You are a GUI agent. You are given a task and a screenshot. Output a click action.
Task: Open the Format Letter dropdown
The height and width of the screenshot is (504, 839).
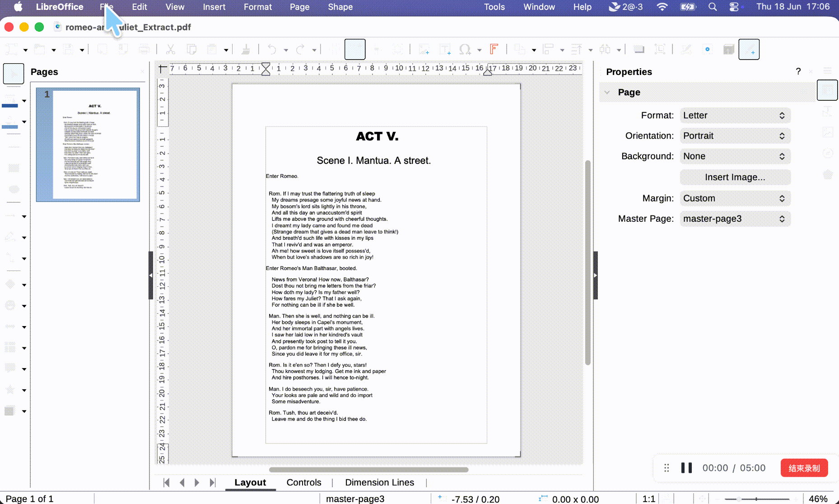click(735, 116)
